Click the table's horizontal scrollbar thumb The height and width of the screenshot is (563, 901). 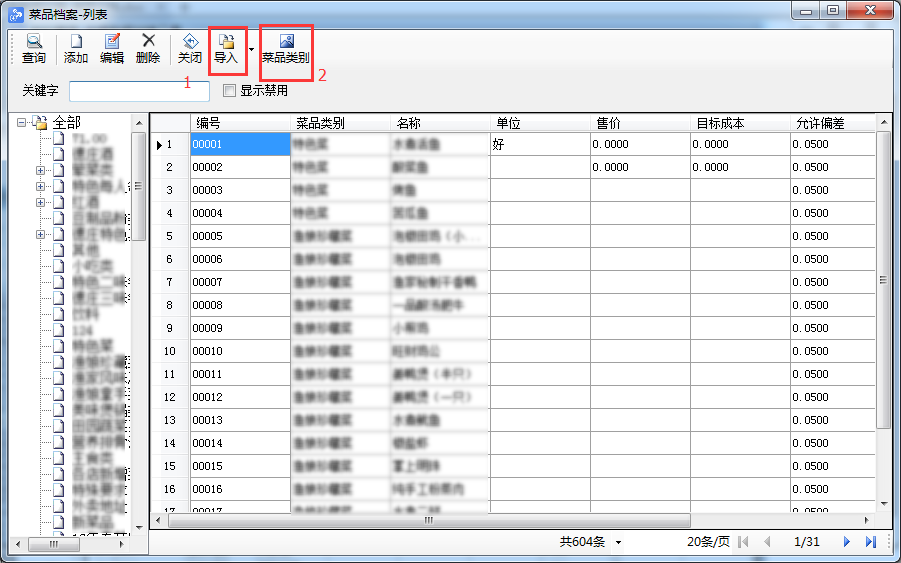pos(428,521)
